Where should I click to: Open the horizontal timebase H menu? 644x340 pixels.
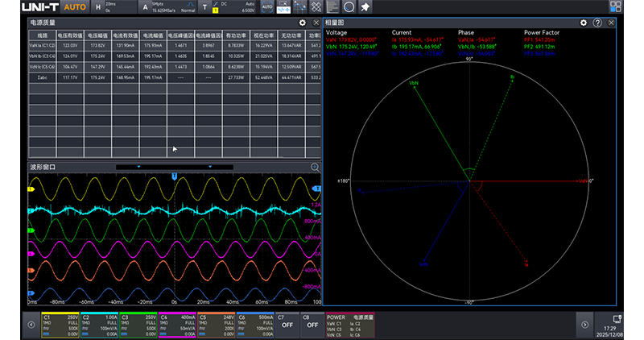(x=98, y=7)
